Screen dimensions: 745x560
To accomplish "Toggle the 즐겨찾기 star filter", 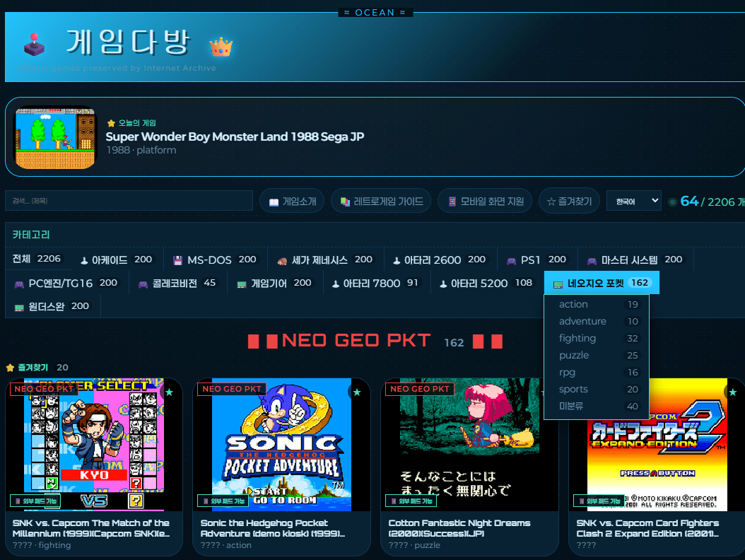I will pos(569,201).
